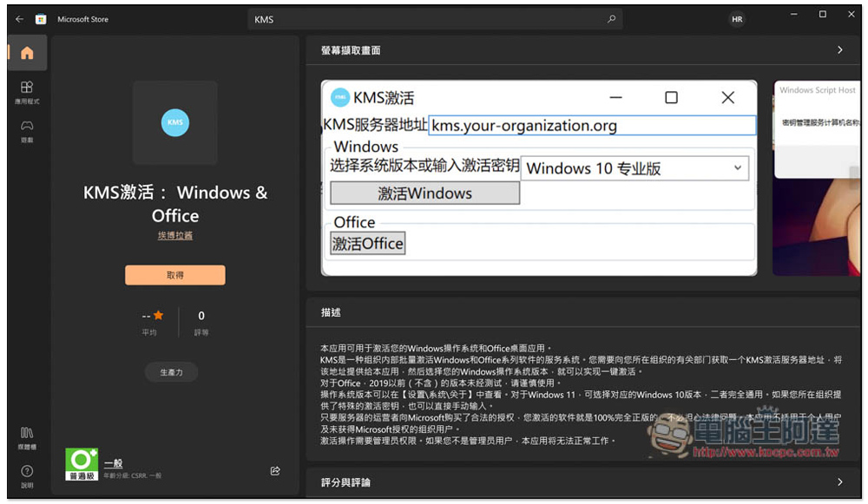Open the Library sidebar icon
The width and height of the screenshot is (868, 504).
27,437
